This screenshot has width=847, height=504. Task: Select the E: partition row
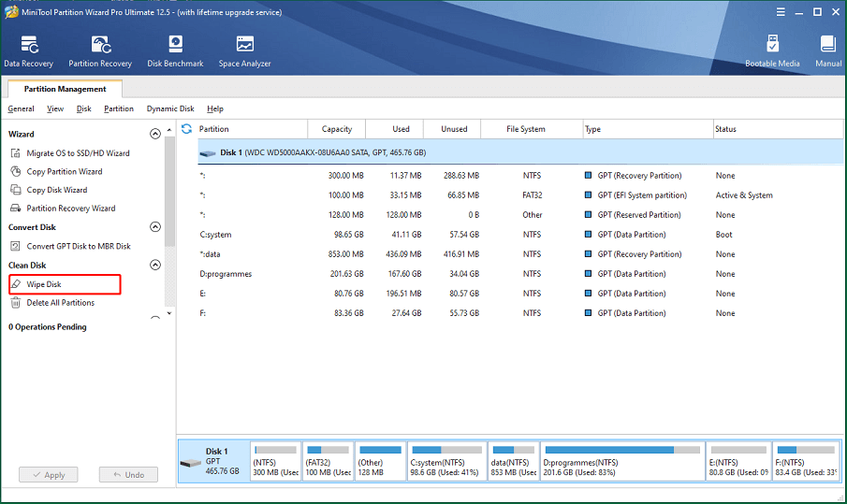pos(520,294)
